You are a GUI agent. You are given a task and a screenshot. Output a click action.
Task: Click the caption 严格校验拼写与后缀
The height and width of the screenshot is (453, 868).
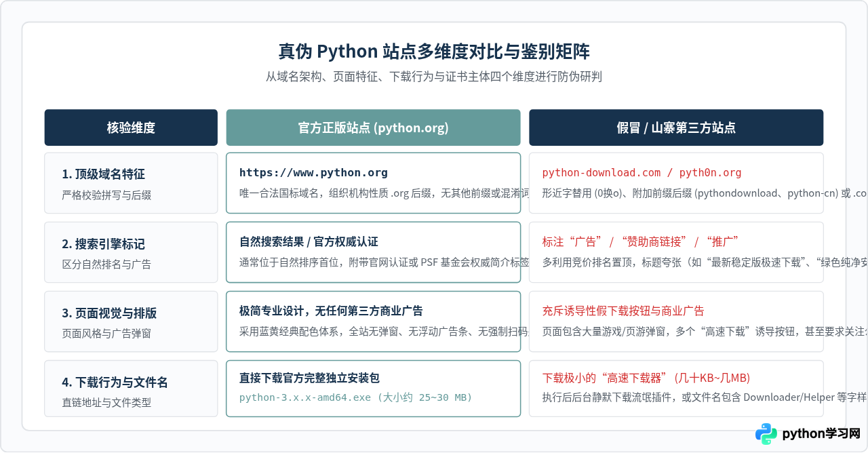pos(106,195)
